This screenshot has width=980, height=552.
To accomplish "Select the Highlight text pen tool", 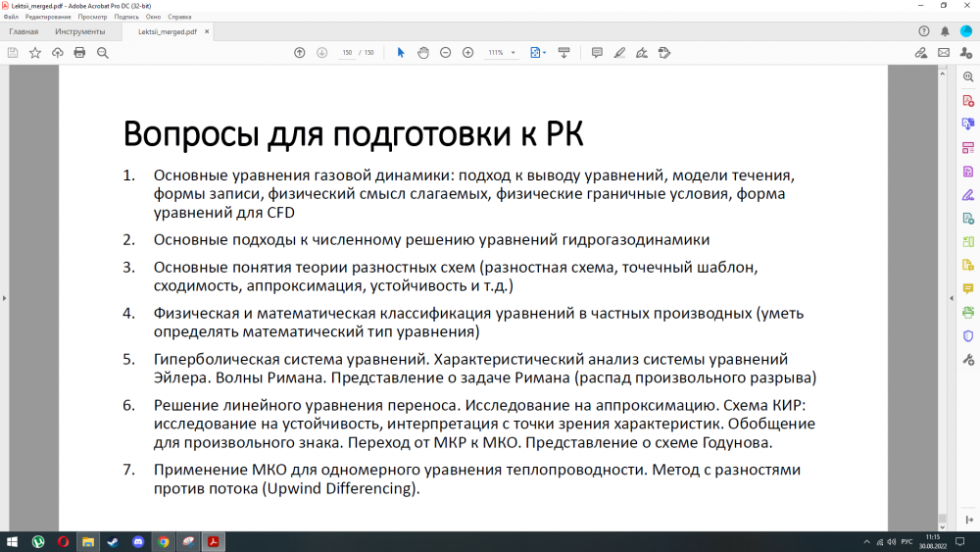I will (x=618, y=53).
